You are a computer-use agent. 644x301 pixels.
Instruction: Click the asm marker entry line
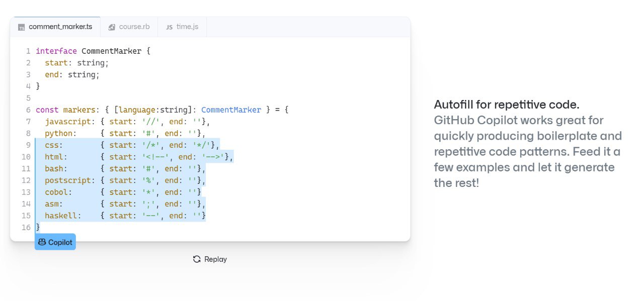coord(125,204)
